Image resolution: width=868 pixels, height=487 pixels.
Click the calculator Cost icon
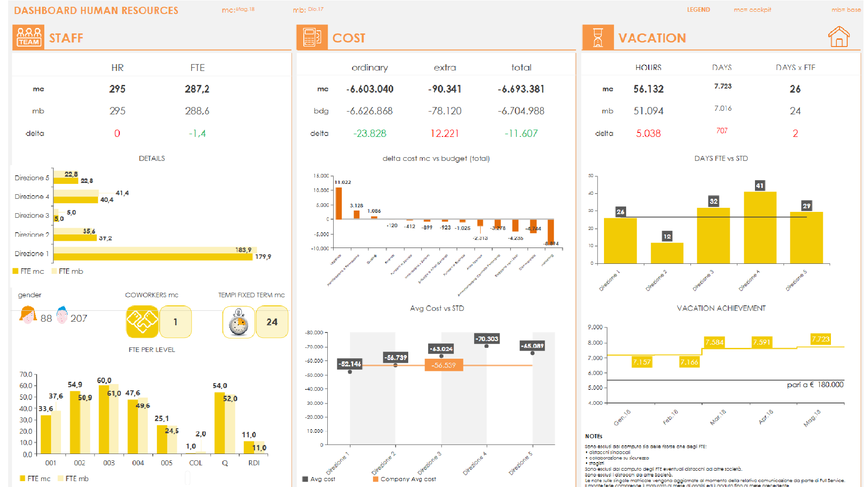312,37
